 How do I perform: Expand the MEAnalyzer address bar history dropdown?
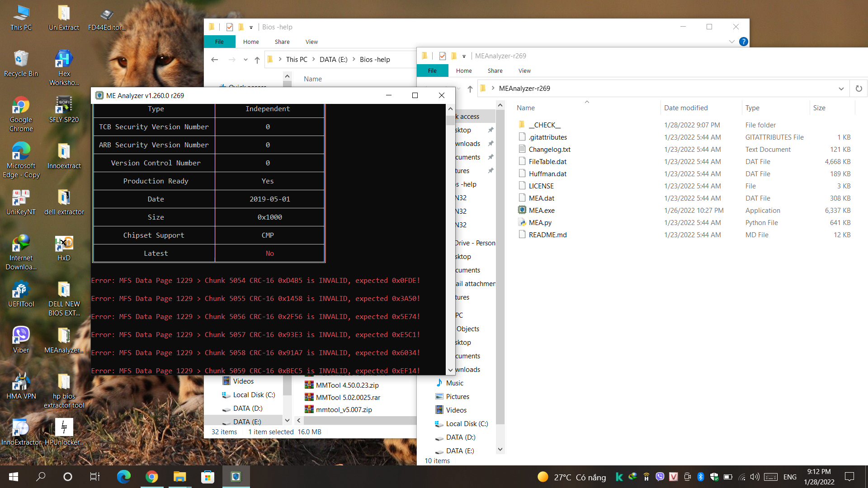click(x=841, y=89)
